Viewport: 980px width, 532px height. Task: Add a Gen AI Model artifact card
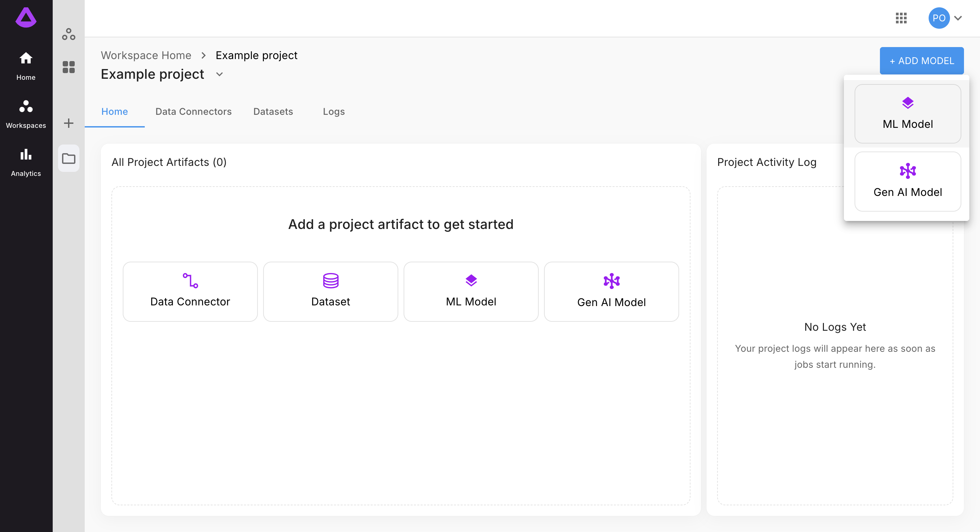pos(611,291)
